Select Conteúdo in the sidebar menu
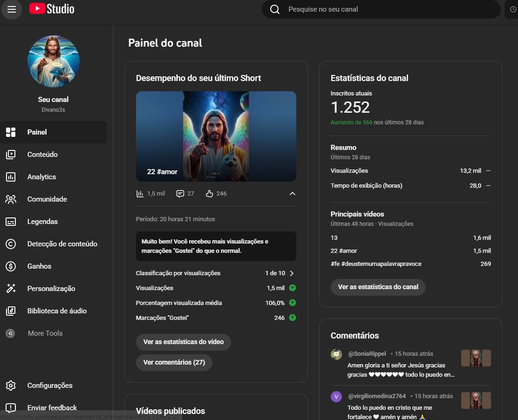 42,155
